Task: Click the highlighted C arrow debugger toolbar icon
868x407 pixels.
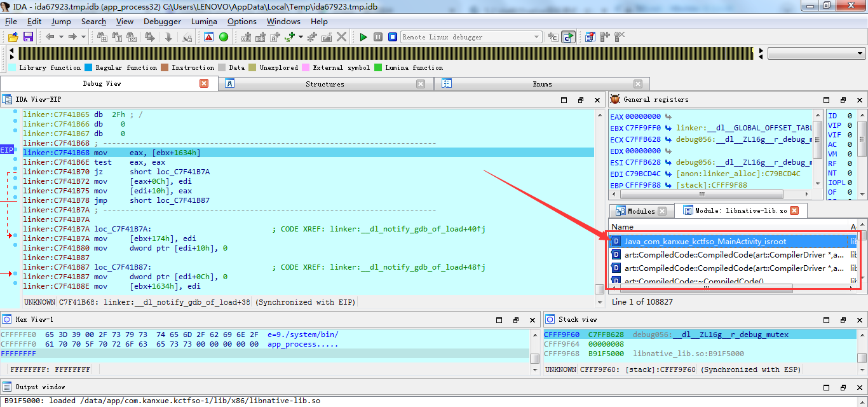Action: (x=569, y=37)
